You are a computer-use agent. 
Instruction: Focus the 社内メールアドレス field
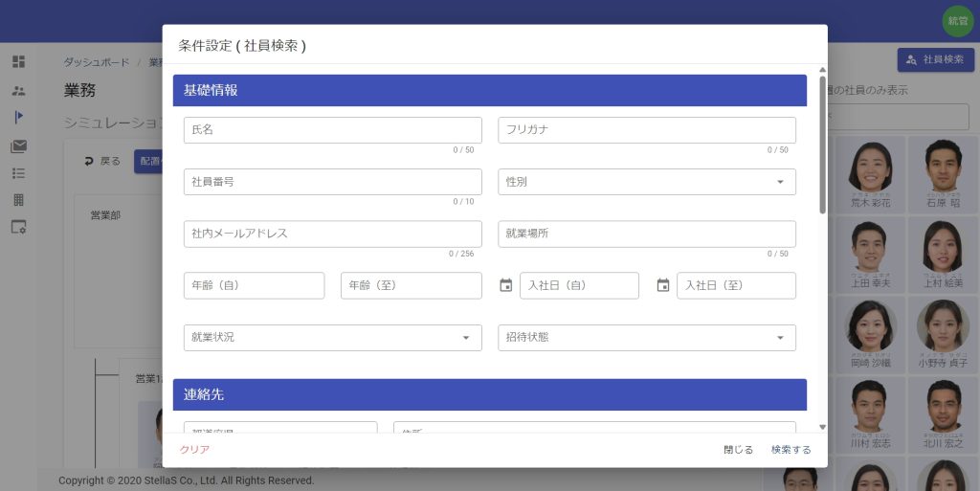pyautogui.click(x=332, y=234)
